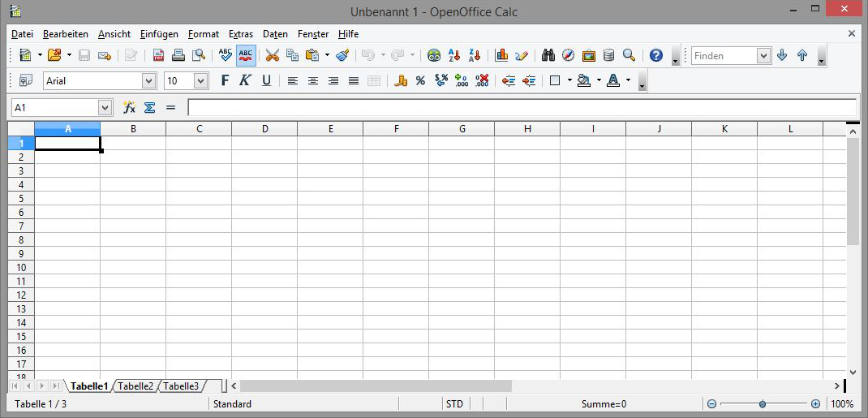The height and width of the screenshot is (418, 868).
Task: Expand the Name Box cell reference dropdown
Action: click(x=105, y=107)
